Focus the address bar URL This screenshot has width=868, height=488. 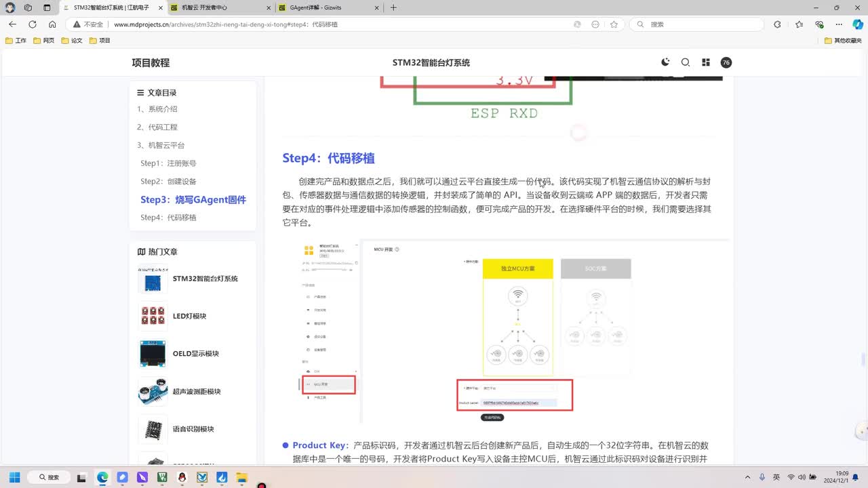226,24
